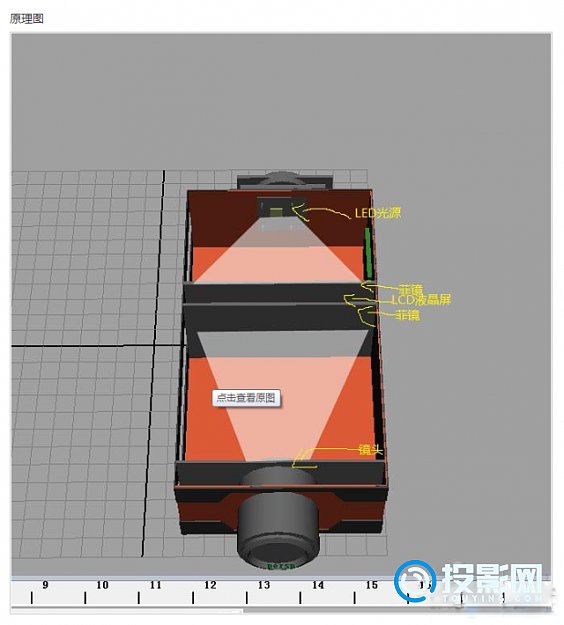Click the yellow LED光源 label

[377, 213]
